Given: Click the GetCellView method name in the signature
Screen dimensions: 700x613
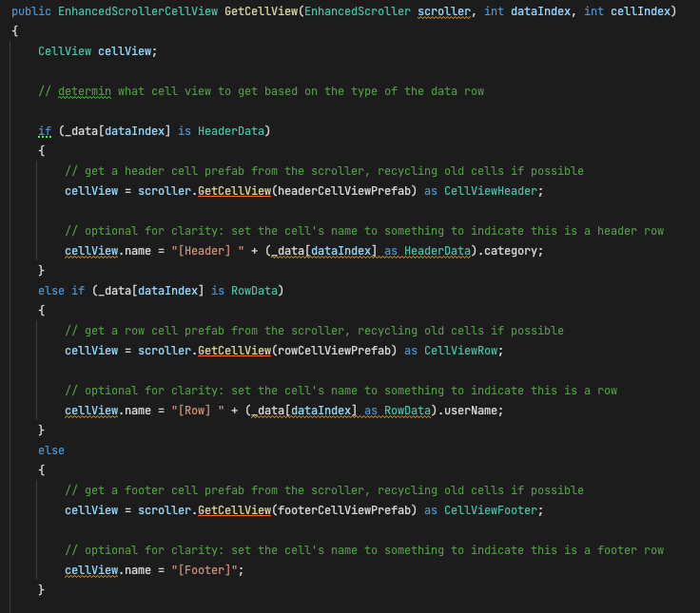Looking at the screenshot, I should click(262, 11).
